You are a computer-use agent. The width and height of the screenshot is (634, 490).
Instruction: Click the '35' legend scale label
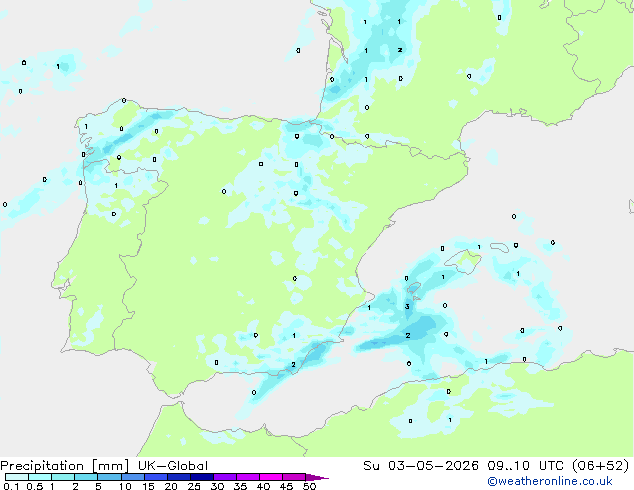pos(240,486)
